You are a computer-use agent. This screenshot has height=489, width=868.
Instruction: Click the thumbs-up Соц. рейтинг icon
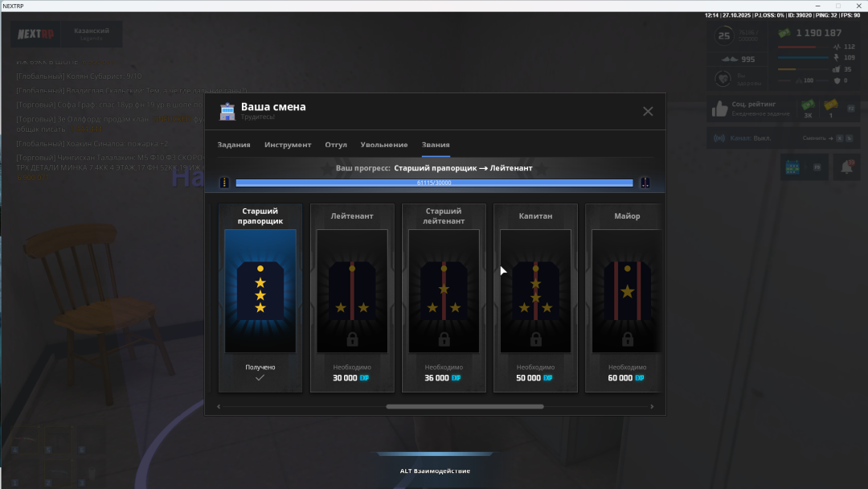719,109
